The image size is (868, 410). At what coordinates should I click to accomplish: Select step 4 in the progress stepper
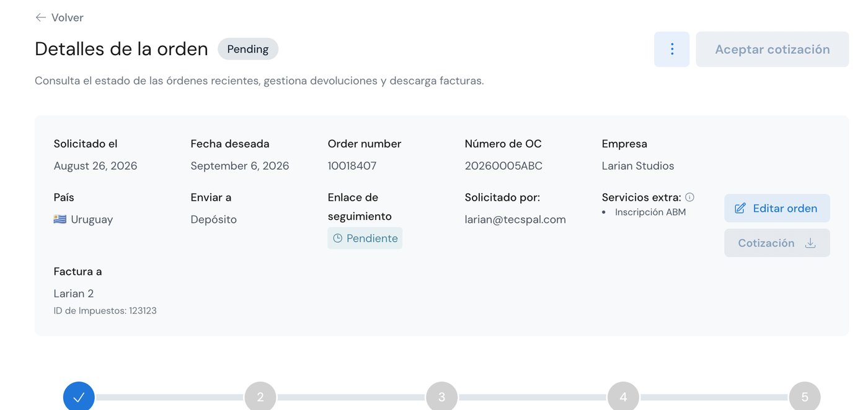click(623, 397)
